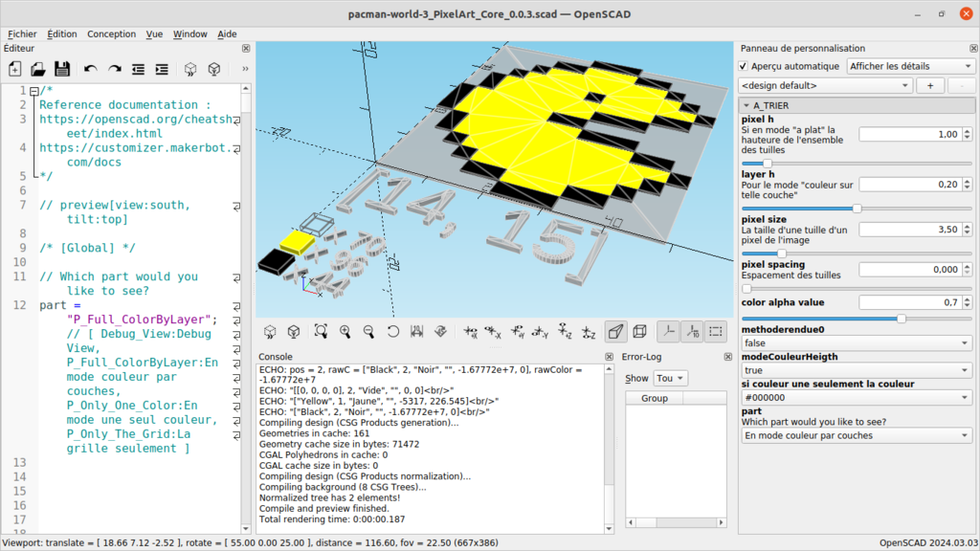This screenshot has height=551, width=980.
Task: Adjust the layer h slider
Action: tap(857, 208)
